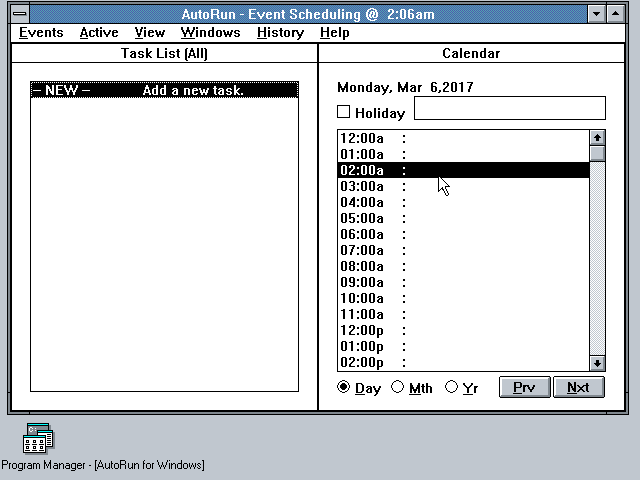The image size is (640, 480).
Task: Select the Yr view radio button
Action: [451, 387]
